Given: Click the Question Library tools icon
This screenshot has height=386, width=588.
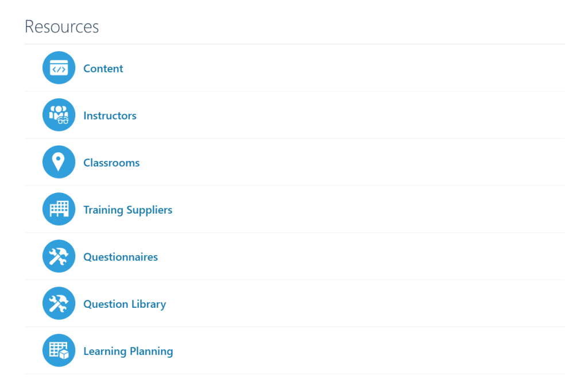Looking at the screenshot, I should coord(59,303).
